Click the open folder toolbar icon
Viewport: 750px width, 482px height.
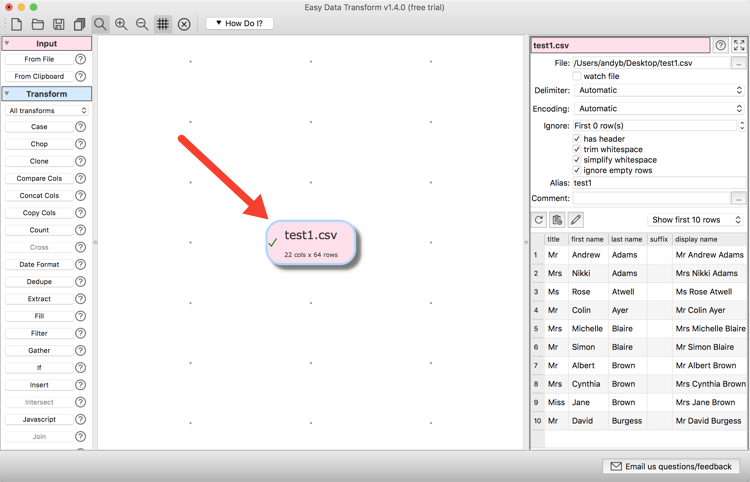(38, 24)
